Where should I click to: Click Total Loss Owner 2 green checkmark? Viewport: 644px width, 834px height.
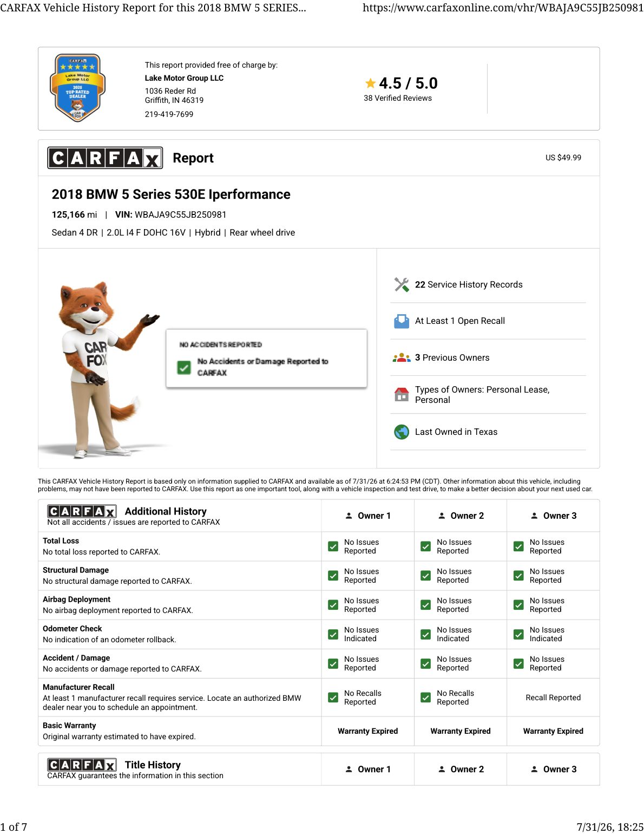(426, 546)
